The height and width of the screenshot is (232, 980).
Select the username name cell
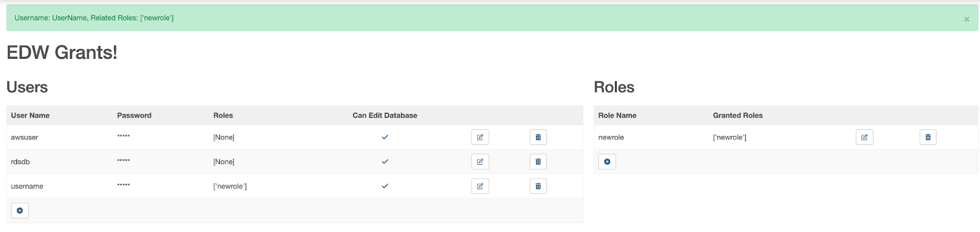coord(27,186)
